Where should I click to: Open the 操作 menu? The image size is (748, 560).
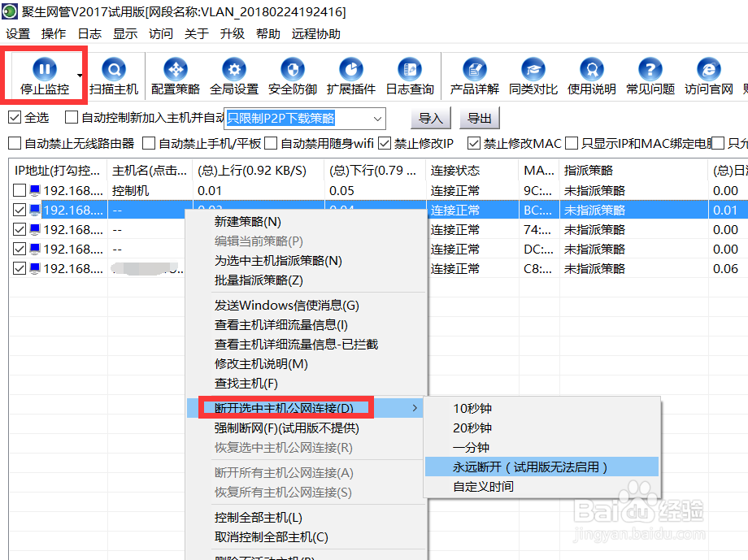(x=54, y=34)
